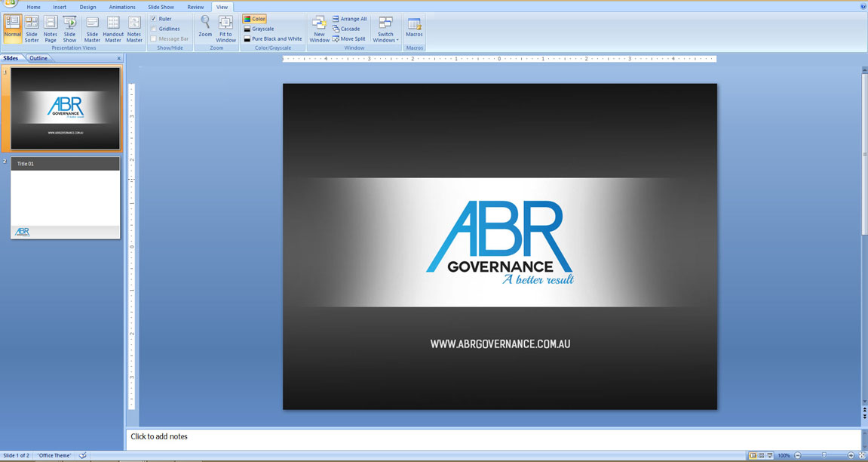Select Color display mode
The width and height of the screenshot is (868, 462).
[x=255, y=19]
